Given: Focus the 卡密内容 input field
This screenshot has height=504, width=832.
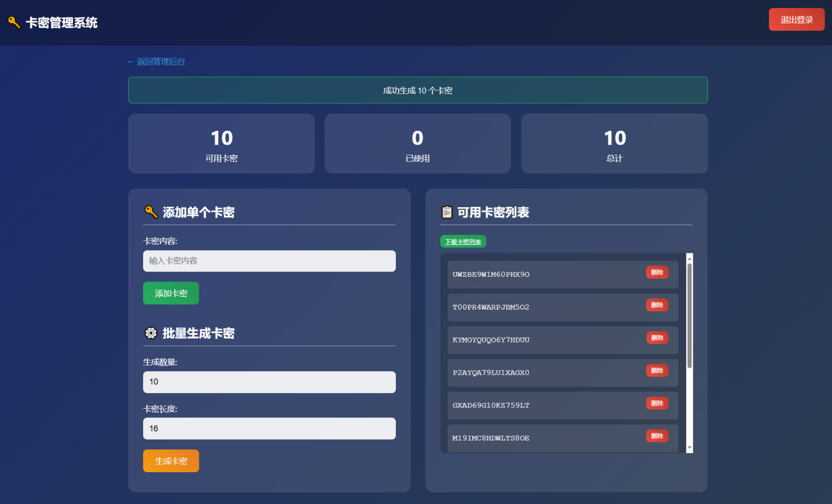Looking at the screenshot, I should point(269,261).
